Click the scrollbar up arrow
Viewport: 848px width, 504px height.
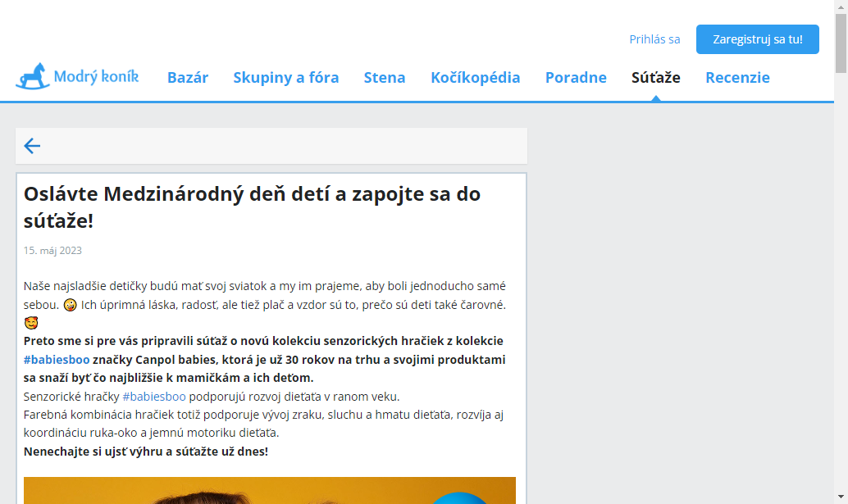tap(841, 7)
